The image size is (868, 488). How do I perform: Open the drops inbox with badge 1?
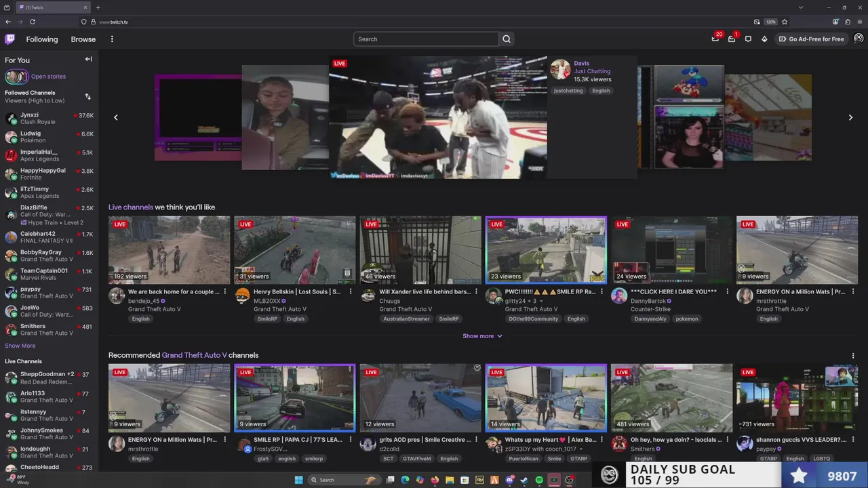click(x=732, y=39)
